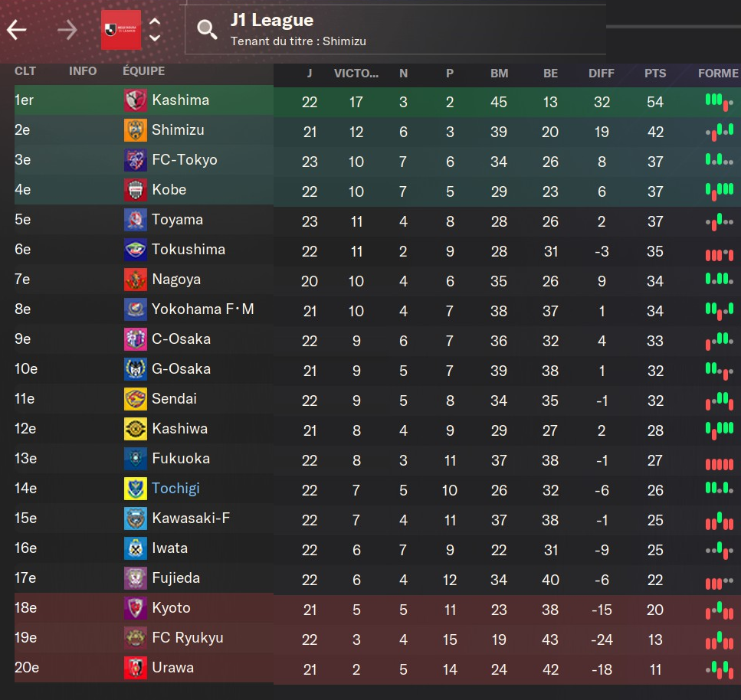
Task: Sort table by the PTS column header
Action: point(655,74)
